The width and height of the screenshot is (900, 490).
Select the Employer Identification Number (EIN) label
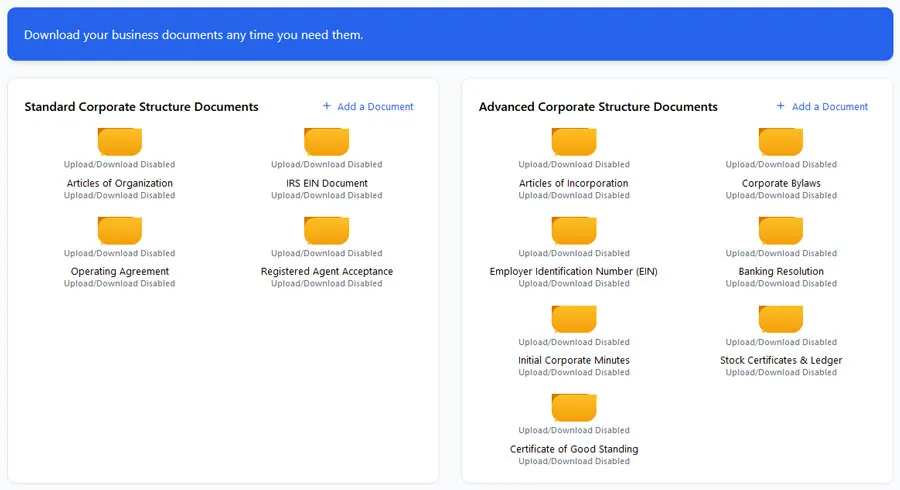(573, 271)
